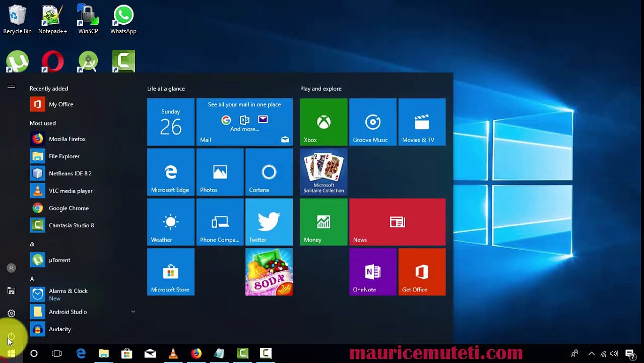
Task: Launch the Movies & TV tile
Action: (x=422, y=122)
